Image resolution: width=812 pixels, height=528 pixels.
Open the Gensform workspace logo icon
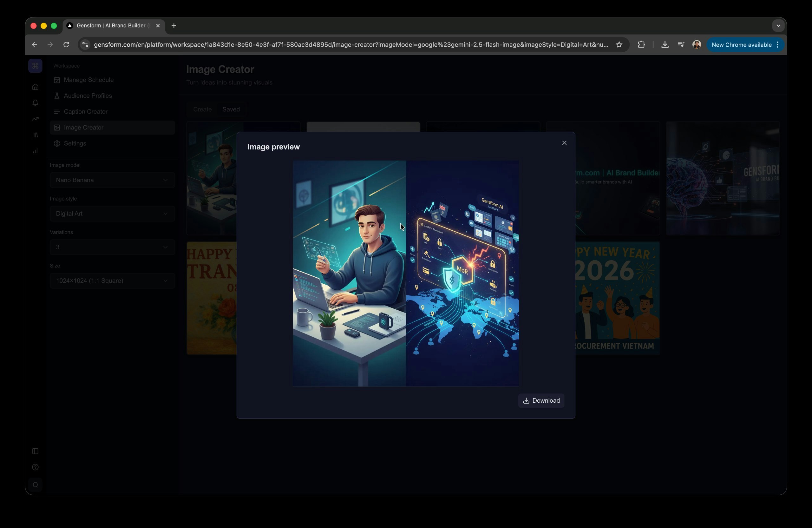point(35,66)
